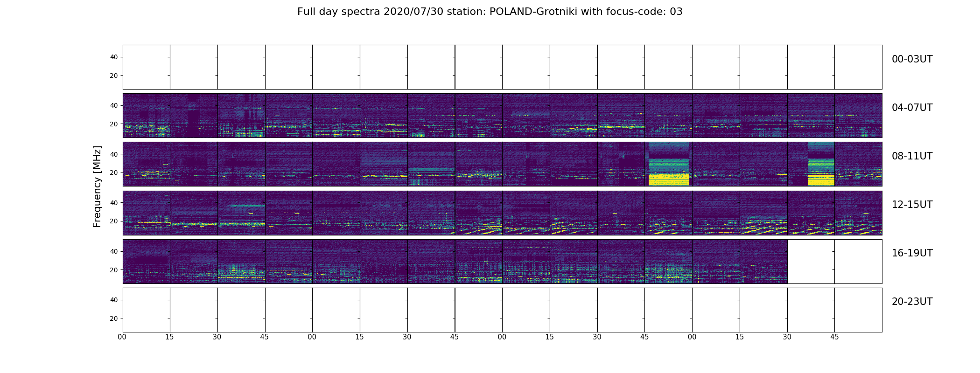Image resolution: width=980 pixels, height=373 pixels.
Task: Click the '45' tick label beneath the thick vertical line
Action: [455, 337]
